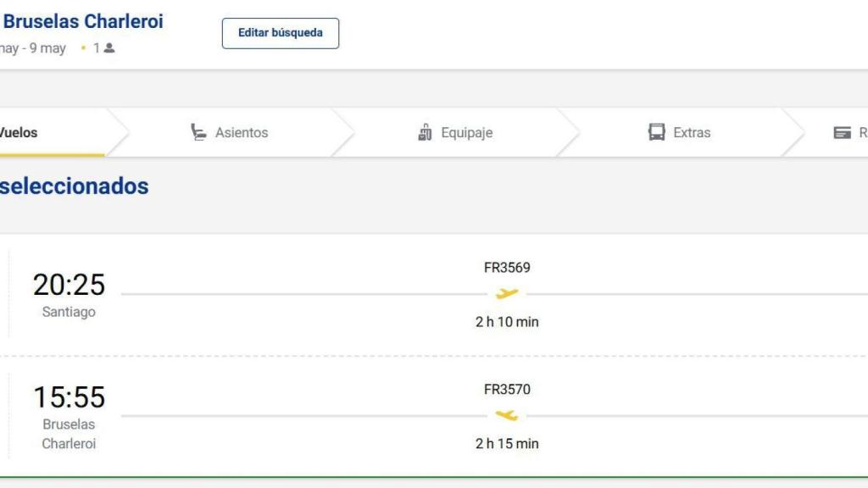The height and width of the screenshot is (488, 868).
Task: Click the seat icon in the Asientos step
Action: [x=198, y=132]
